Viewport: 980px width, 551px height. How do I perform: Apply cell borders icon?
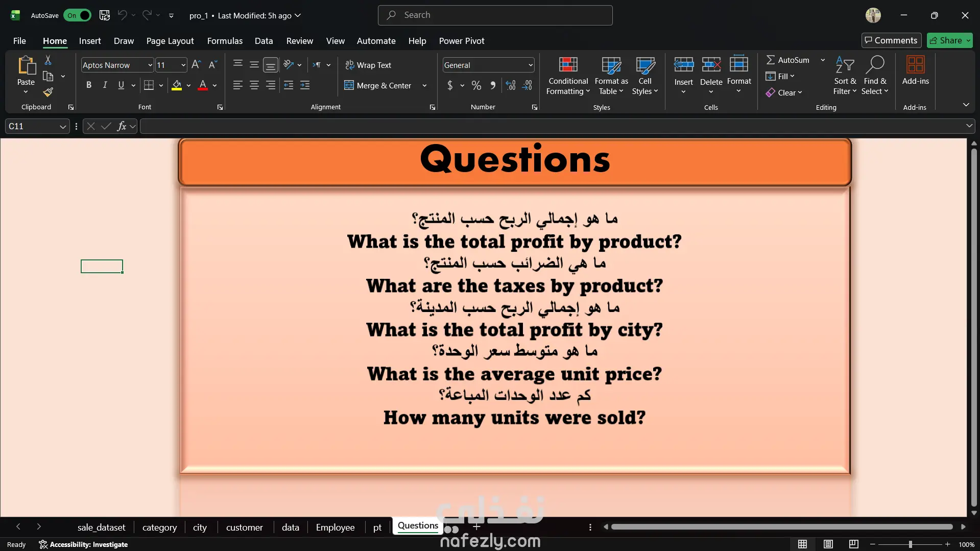[x=149, y=85]
